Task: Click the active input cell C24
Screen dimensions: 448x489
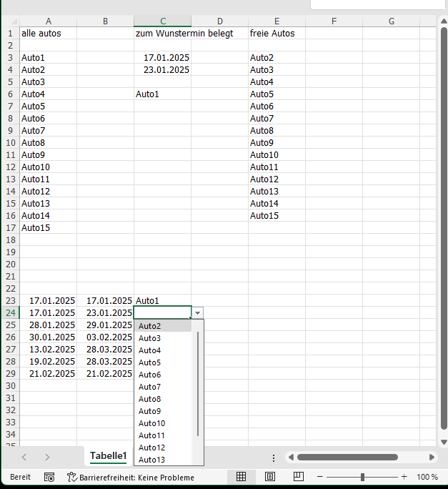Action: [x=162, y=312]
